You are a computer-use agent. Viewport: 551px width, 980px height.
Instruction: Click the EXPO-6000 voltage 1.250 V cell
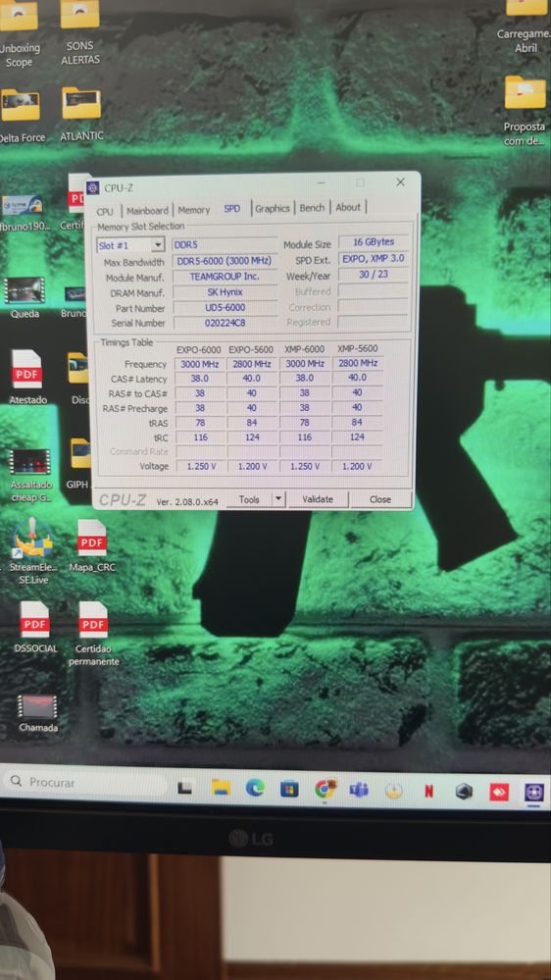click(200, 466)
